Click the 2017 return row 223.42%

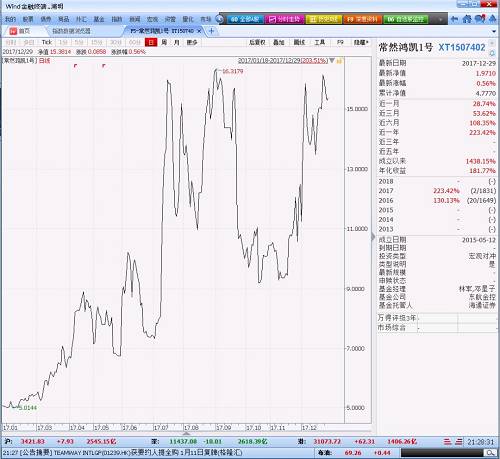coord(437,191)
